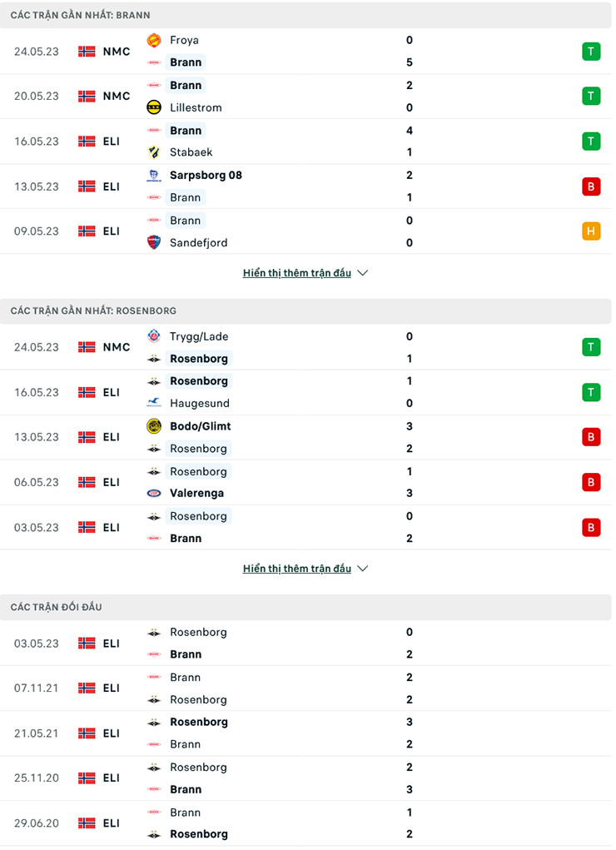Select the Bodo/Glimt team badge
Screen dimensions: 616x850
pyautogui.click(x=154, y=426)
